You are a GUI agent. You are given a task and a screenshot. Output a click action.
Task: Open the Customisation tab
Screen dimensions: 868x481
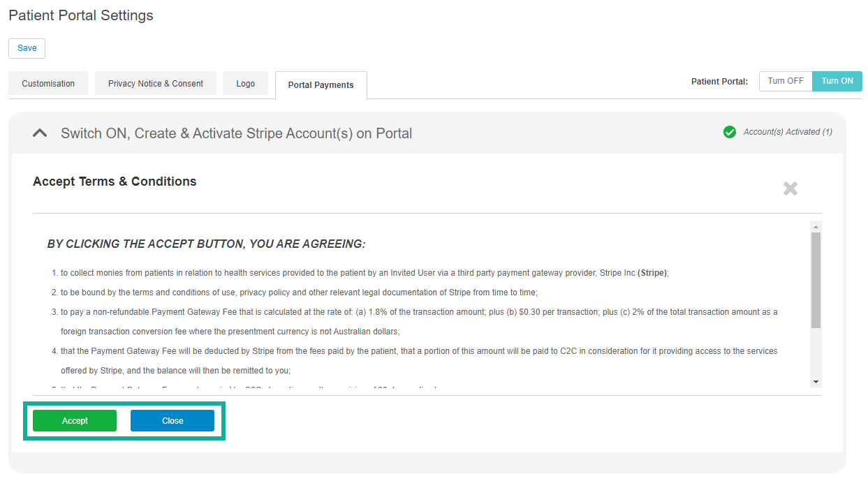(48, 84)
